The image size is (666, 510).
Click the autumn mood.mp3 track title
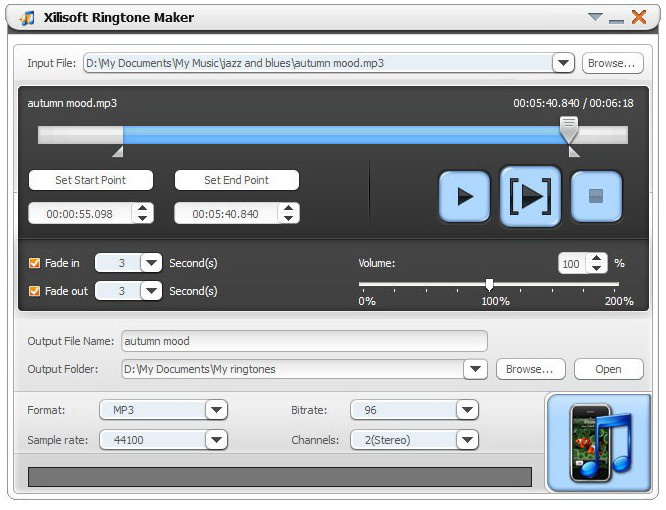point(72,103)
